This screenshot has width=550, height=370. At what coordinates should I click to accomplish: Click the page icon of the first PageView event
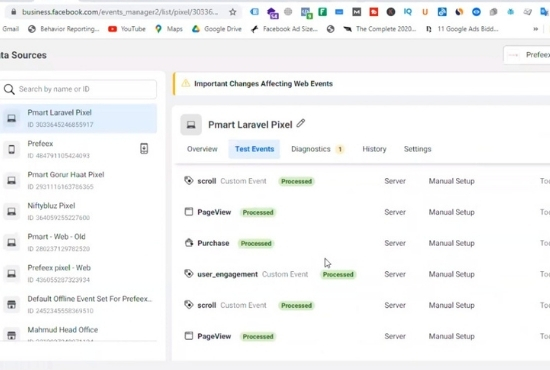[x=189, y=211]
